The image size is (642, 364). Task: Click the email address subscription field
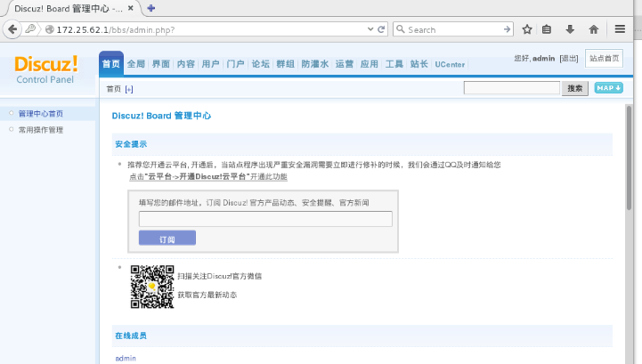265,219
